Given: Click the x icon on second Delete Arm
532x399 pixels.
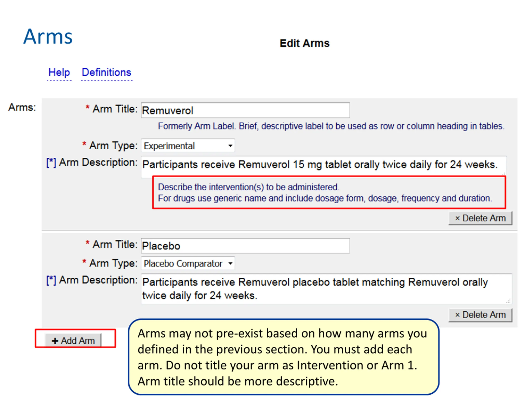Looking at the screenshot, I should [x=457, y=315].
